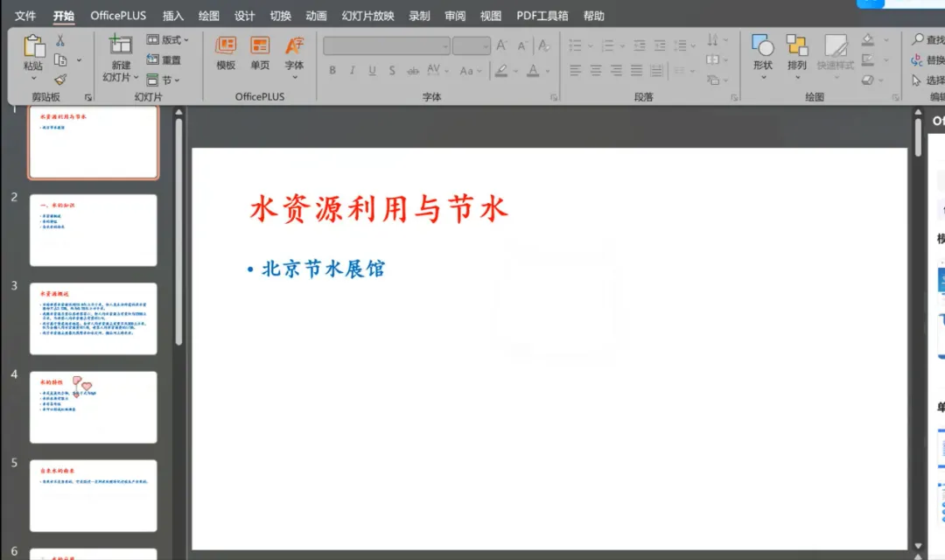Open the 剪贴板 group dialog launcher

click(88, 97)
